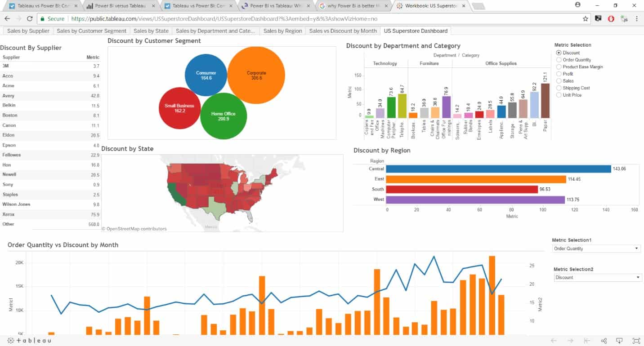644x346 pixels.
Task: Click the green Home Office bubble
Action: [x=223, y=116]
